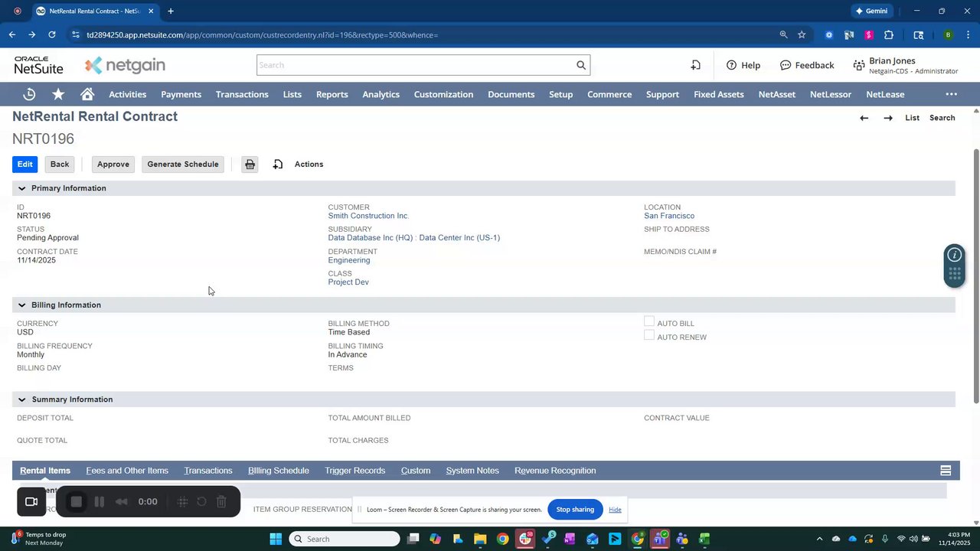980x551 pixels.
Task: Open the Chrome profile avatar B
Action: pyautogui.click(x=948, y=34)
